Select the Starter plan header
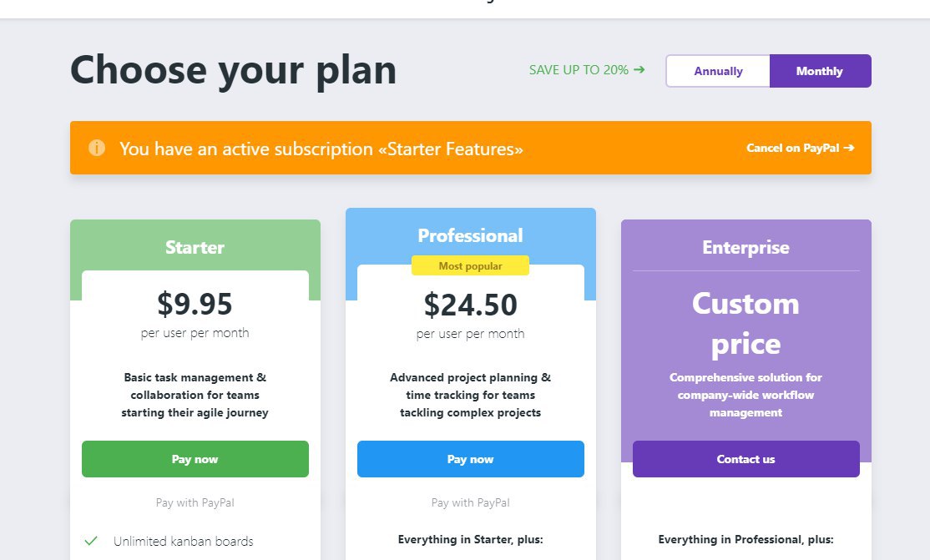 point(195,247)
